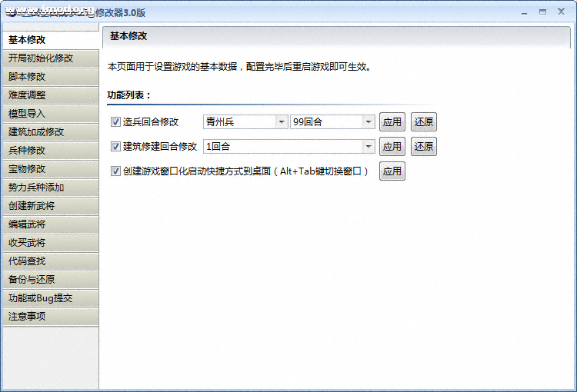This screenshot has width=577, height=392.
Task: Restore the 建筑修建回合修改 setting
Action: point(424,146)
